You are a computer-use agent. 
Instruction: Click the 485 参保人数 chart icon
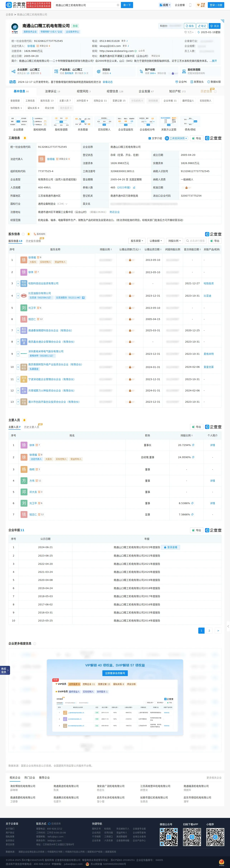tap(134, 188)
